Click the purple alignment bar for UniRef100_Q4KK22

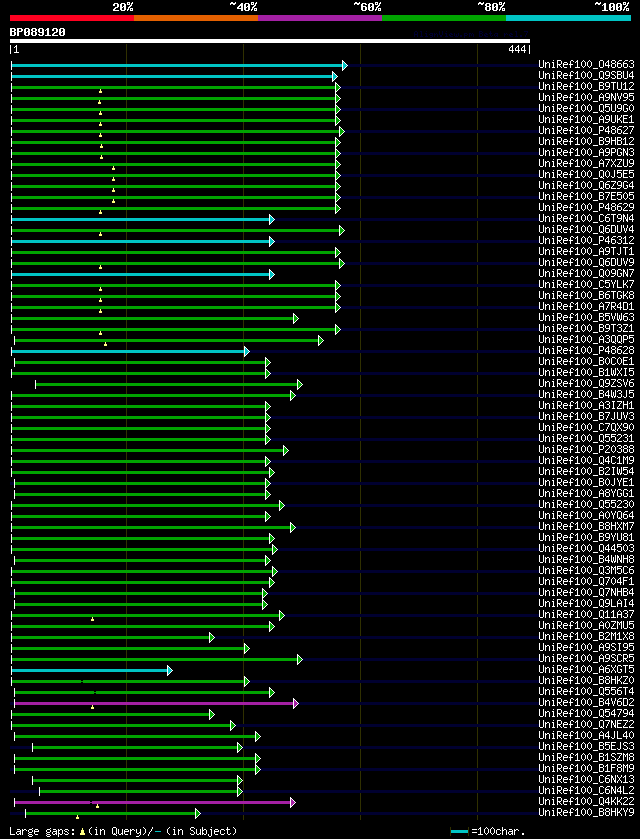153,802
